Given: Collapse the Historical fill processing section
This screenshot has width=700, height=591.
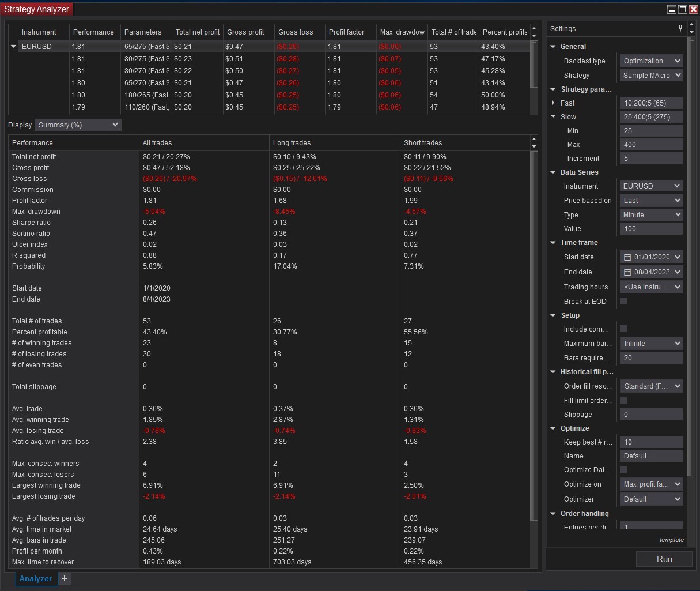Looking at the screenshot, I should point(553,372).
